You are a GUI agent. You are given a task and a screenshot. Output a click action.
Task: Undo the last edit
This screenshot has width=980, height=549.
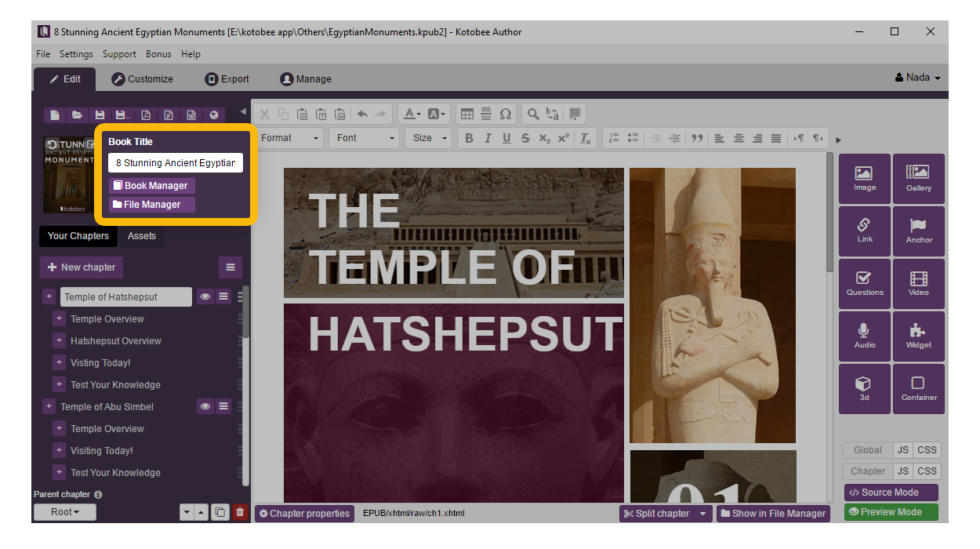[362, 115]
